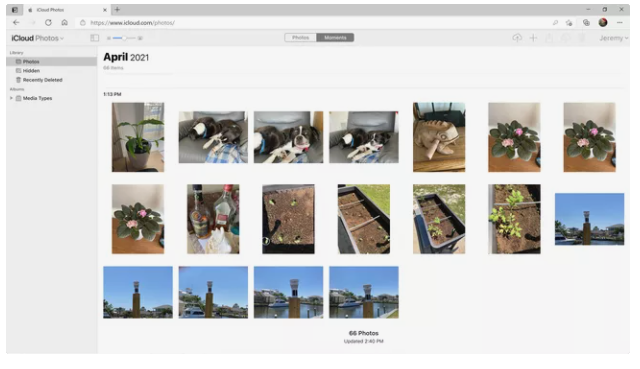
Task: Click the 66 Items count under heading
Action: pyautogui.click(x=113, y=68)
